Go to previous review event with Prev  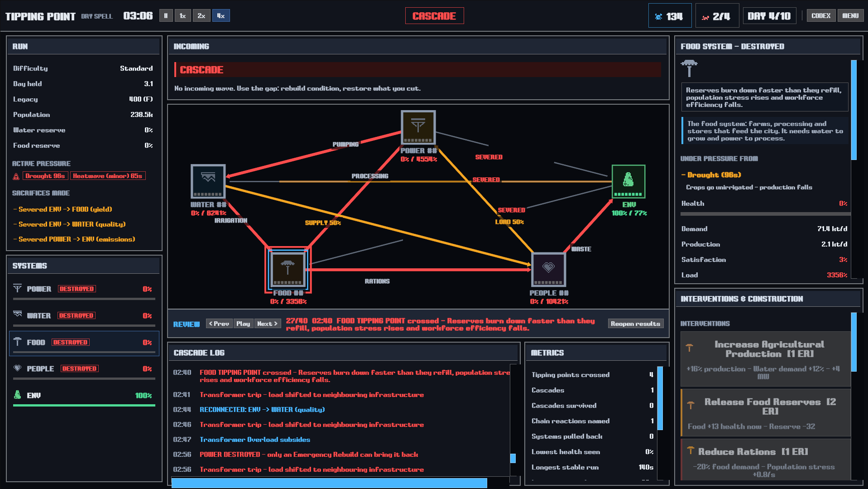point(219,324)
